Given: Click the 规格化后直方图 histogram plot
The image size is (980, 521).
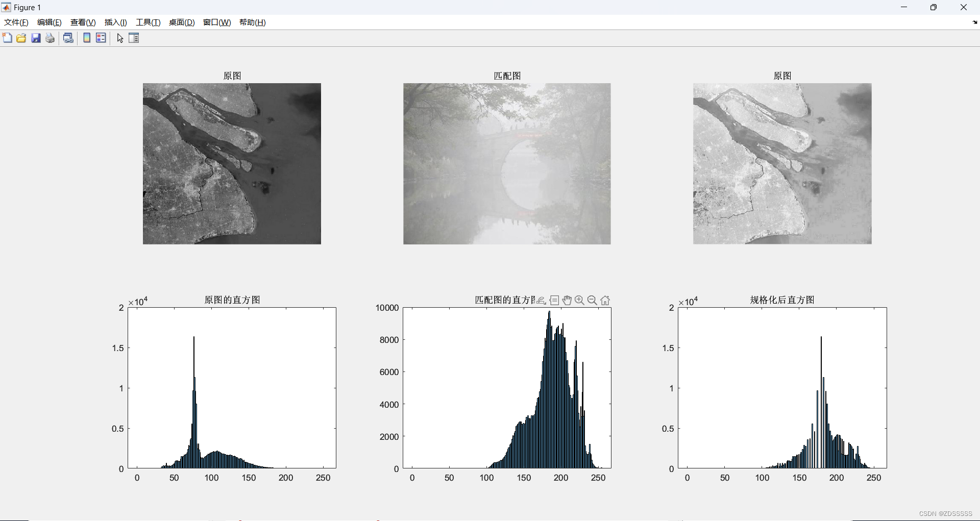Looking at the screenshot, I should click(x=782, y=388).
